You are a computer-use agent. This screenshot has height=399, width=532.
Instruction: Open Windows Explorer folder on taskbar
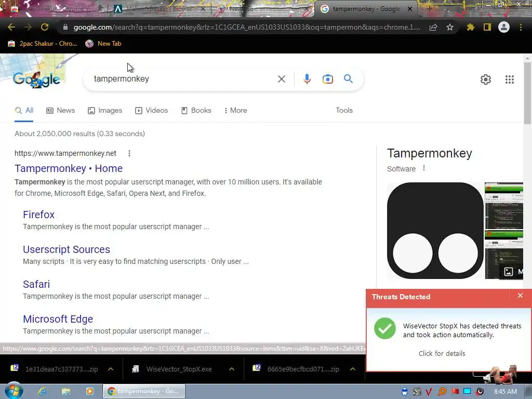(66, 391)
